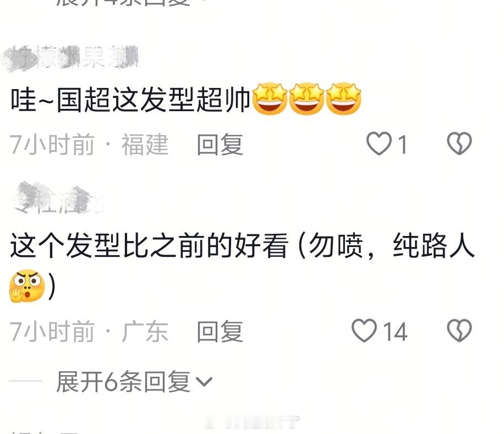Screen dimensions: 504x434
Task: Select the comment text 哇~国超这发型超帅
Action: pos(130,99)
